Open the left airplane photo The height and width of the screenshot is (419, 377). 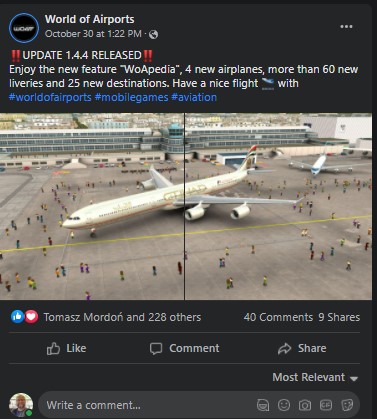tap(92, 206)
